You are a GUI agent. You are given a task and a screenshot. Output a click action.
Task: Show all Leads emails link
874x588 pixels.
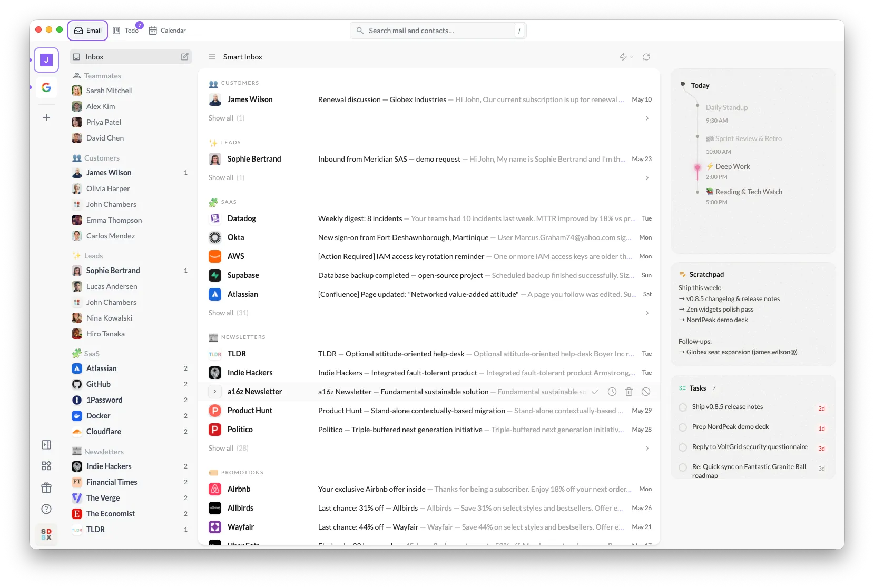coord(227,178)
